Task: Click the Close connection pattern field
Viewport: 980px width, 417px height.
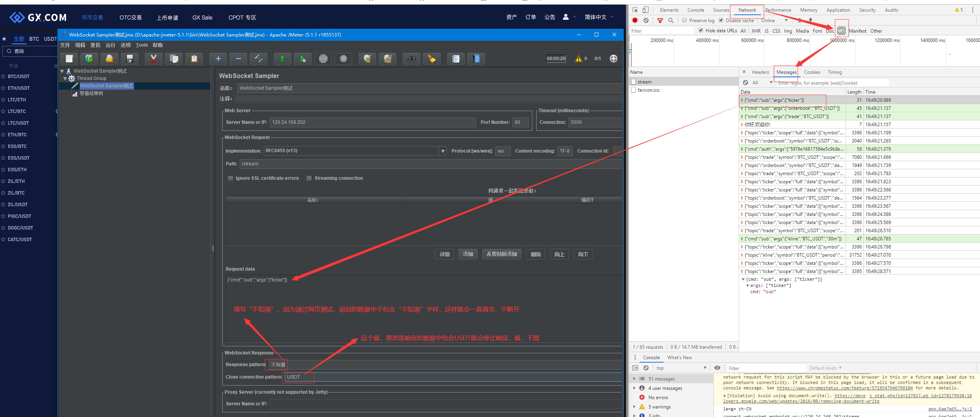Action: [x=453, y=377]
